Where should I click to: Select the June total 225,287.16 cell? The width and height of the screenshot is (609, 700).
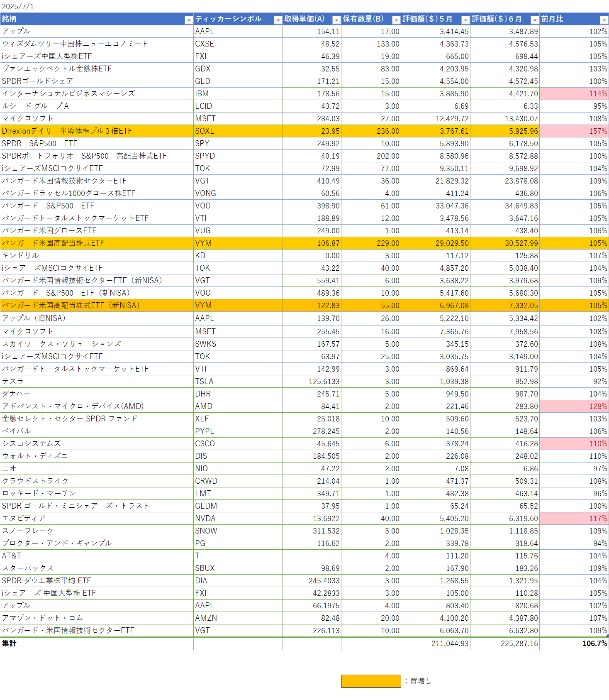tap(505, 644)
